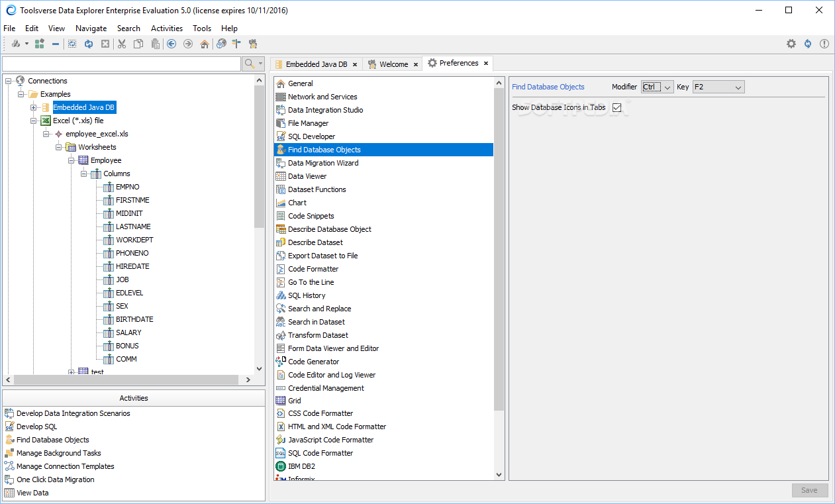Toggle Show Database Icons in Tabs checkbox
Image resolution: width=835 pixels, height=504 pixels.
point(617,107)
